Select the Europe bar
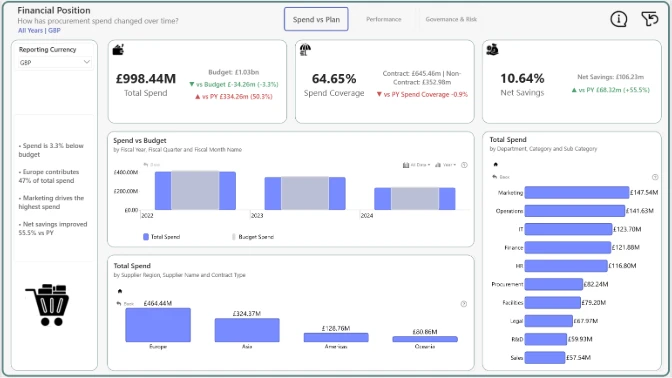 [158, 325]
